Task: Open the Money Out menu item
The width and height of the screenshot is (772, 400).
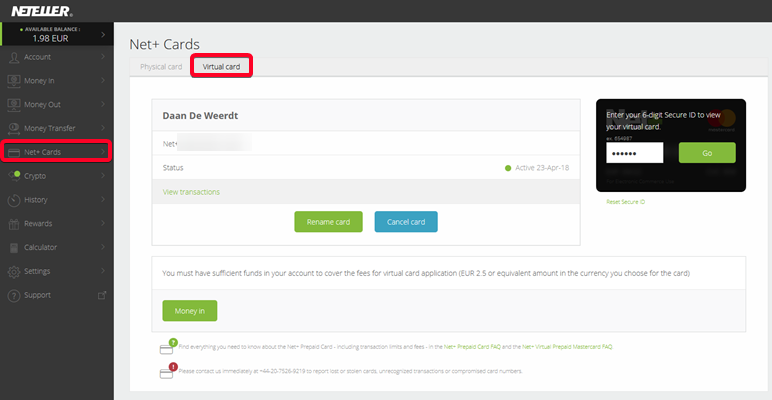Action: tap(57, 104)
